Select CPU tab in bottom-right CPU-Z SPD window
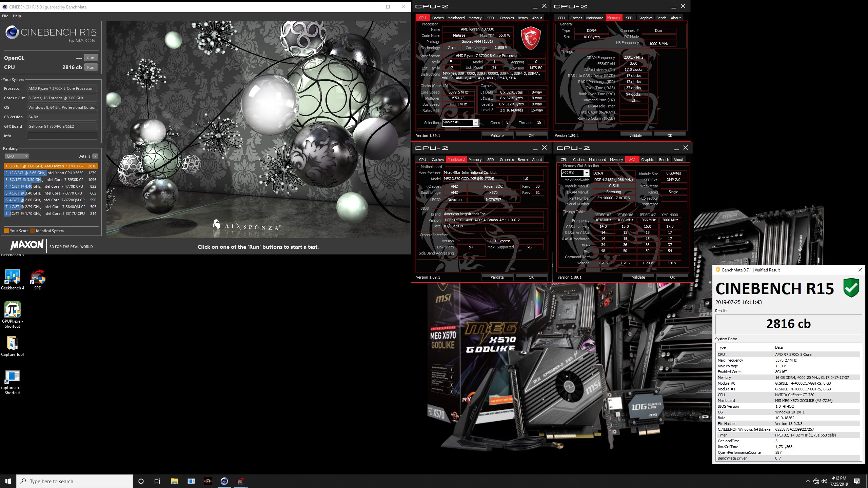 pyautogui.click(x=564, y=160)
